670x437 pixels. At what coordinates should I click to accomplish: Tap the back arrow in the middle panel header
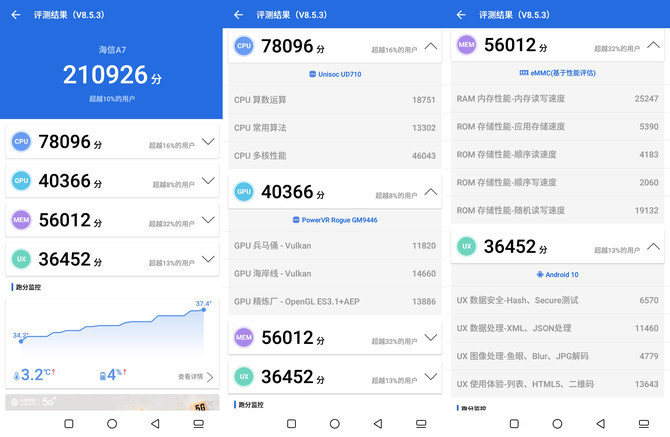[238, 15]
